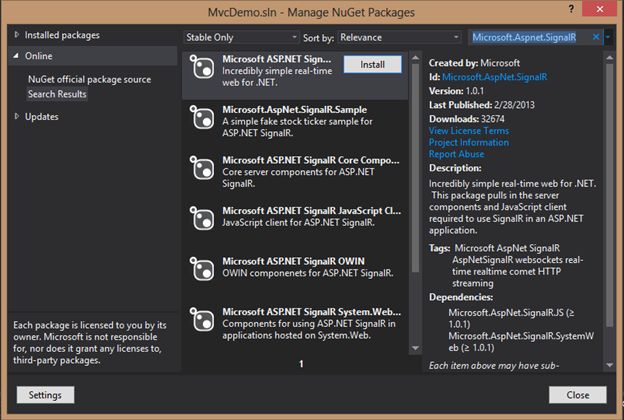Click in the Microsoft.Aspnet.SignalR search field

coord(530,37)
